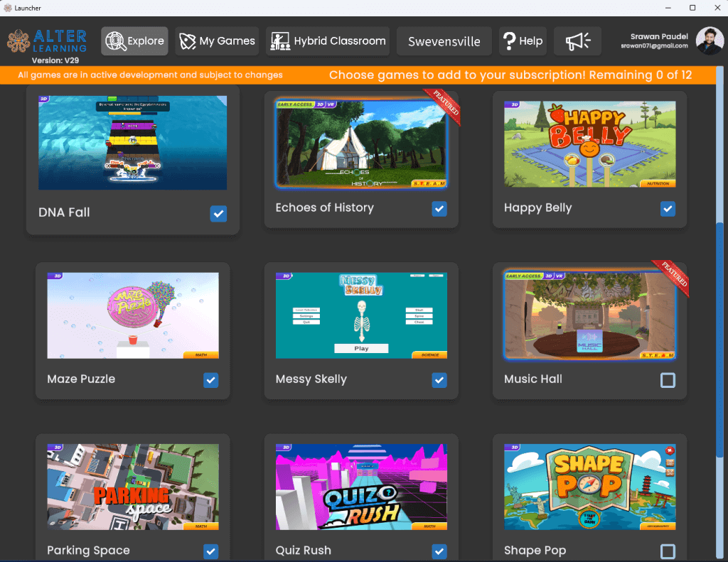Check the Shape Pop checkbox
728x562 pixels.
[668, 551]
